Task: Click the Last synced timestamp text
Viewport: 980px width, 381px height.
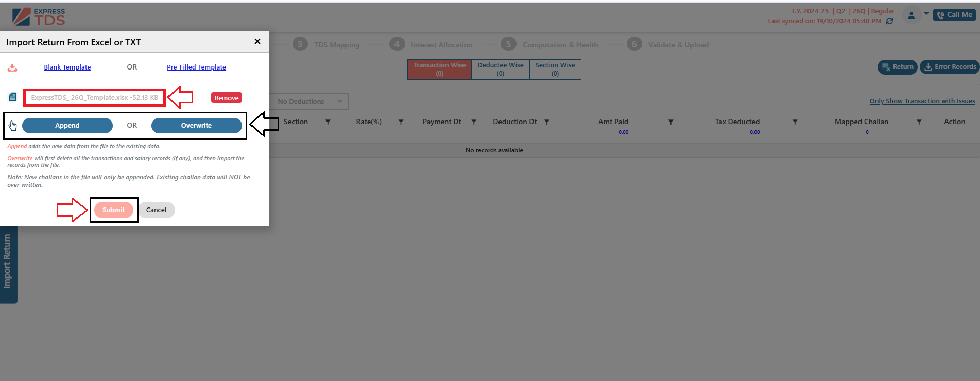Action: pos(824,21)
